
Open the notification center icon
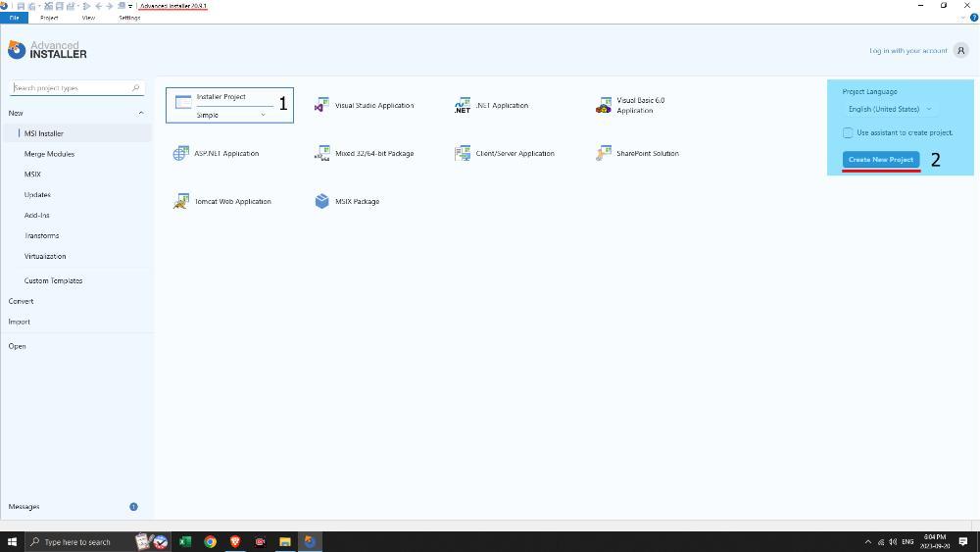pyautogui.click(x=963, y=542)
